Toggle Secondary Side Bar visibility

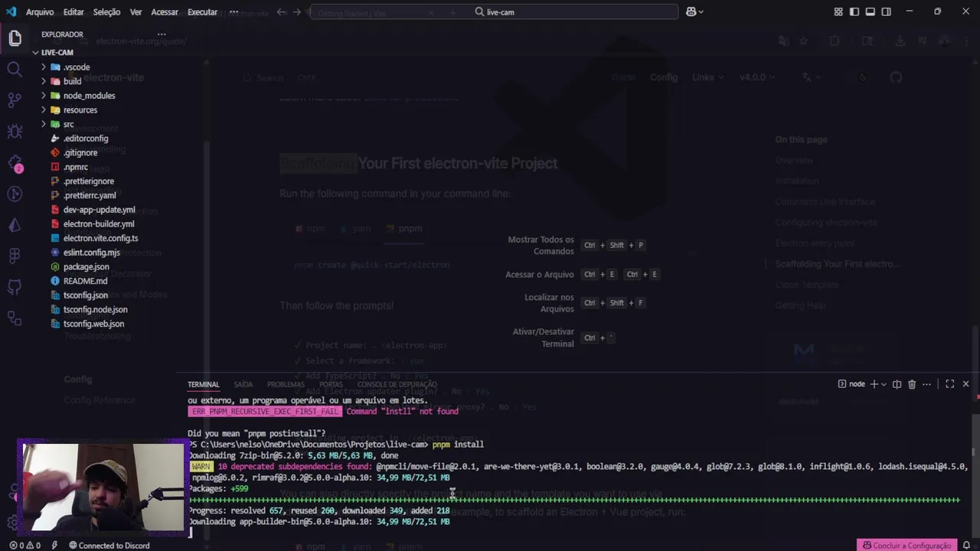click(x=887, y=12)
